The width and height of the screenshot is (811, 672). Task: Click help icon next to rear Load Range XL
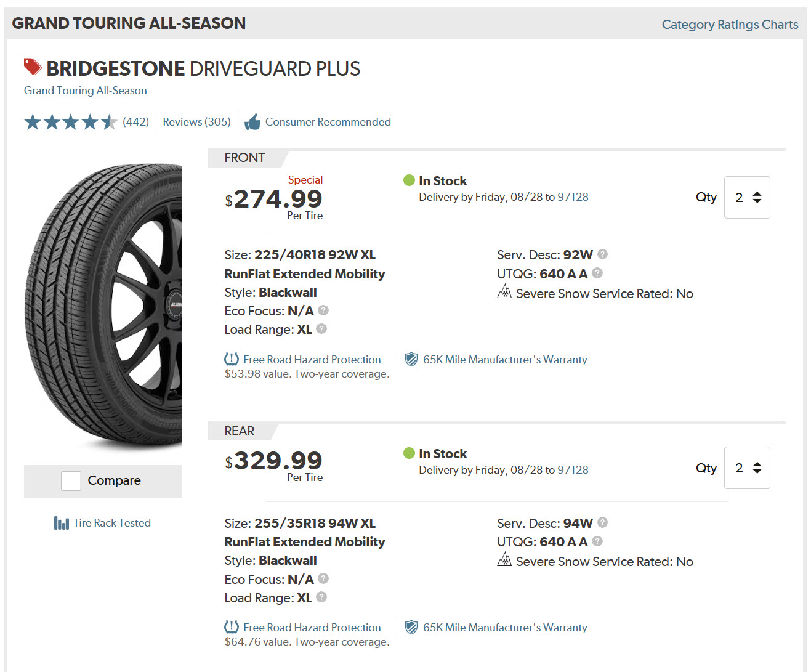pos(321,597)
